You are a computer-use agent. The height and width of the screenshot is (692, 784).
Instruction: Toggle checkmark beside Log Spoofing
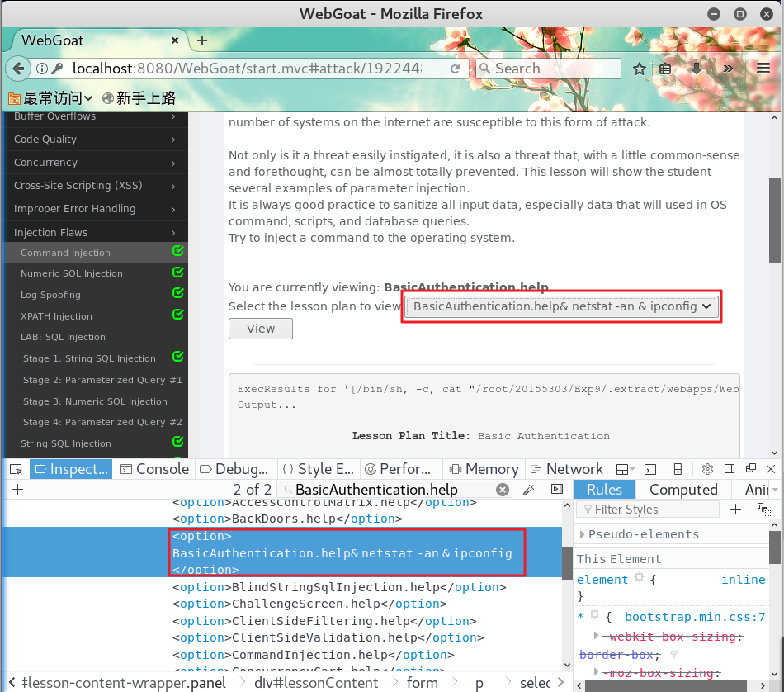pos(178,293)
